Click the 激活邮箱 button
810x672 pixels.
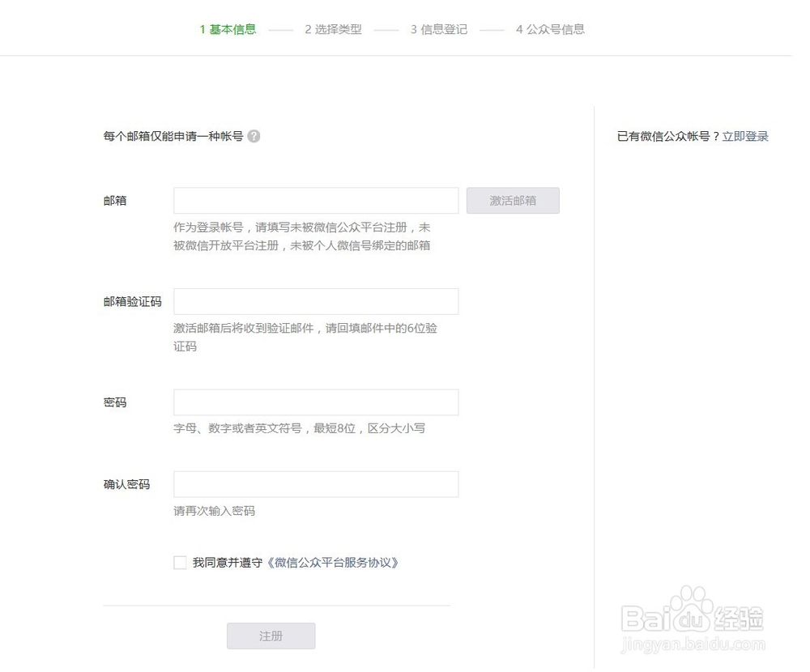pyautogui.click(x=513, y=200)
